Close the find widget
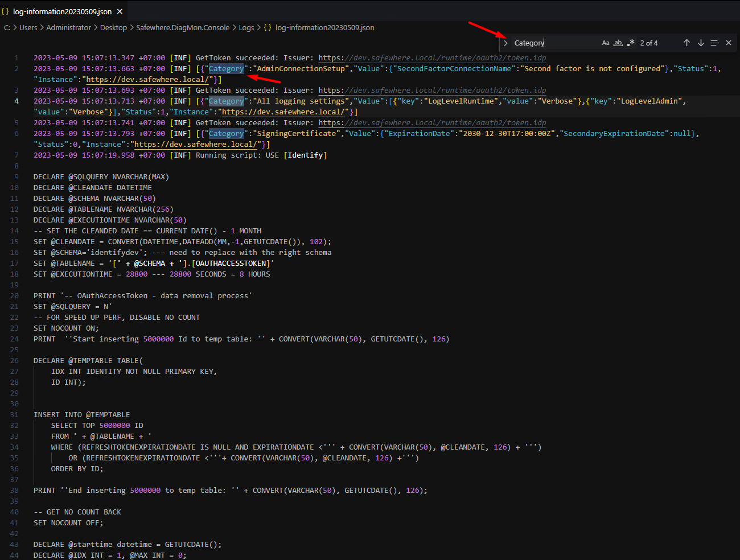The image size is (740, 560). tap(729, 43)
